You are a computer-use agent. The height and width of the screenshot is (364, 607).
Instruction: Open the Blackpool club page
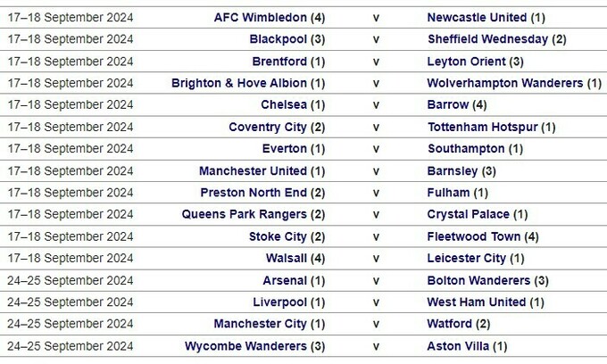pyautogui.click(x=279, y=39)
